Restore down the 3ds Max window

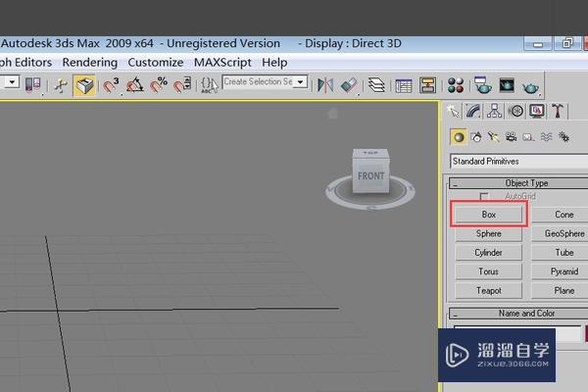tap(567, 43)
